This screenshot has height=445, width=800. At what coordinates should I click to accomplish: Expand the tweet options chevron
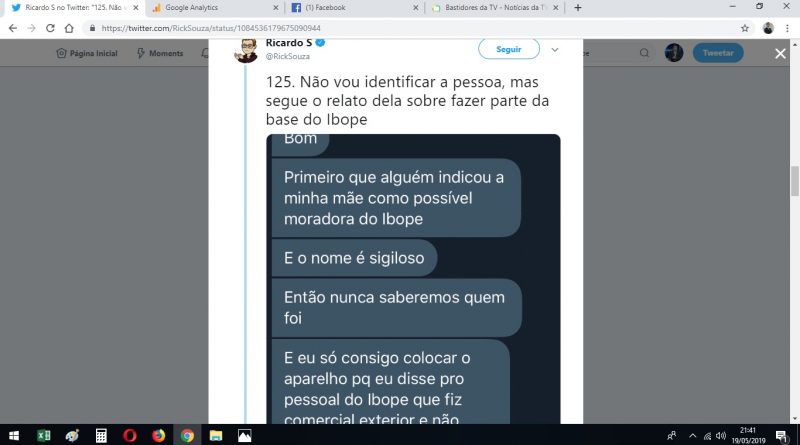[555, 50]
